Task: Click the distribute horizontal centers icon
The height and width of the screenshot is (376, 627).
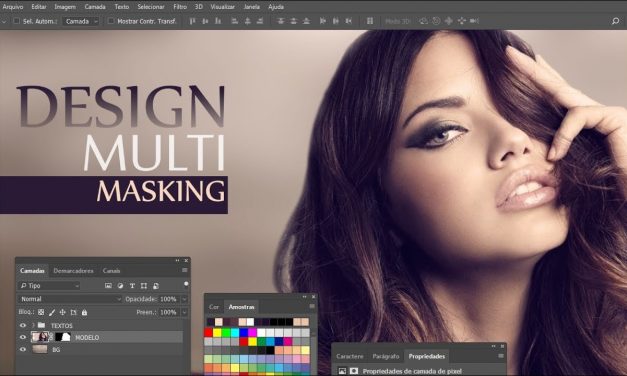Action: pos(336,21)
